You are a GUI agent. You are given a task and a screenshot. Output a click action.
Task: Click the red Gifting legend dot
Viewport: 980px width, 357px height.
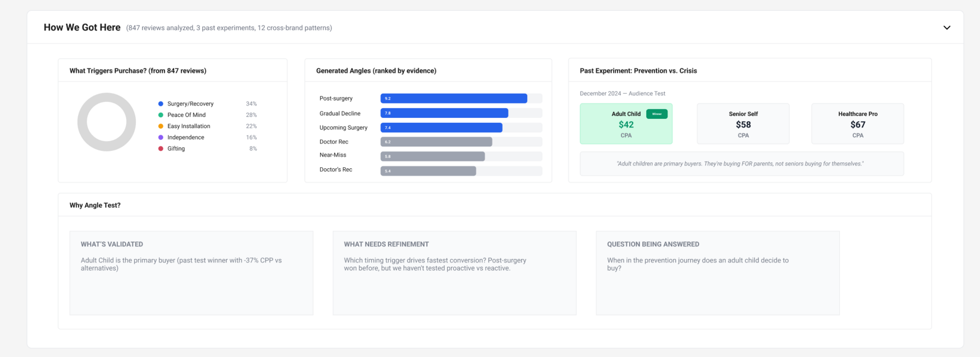tap(161, 149)
